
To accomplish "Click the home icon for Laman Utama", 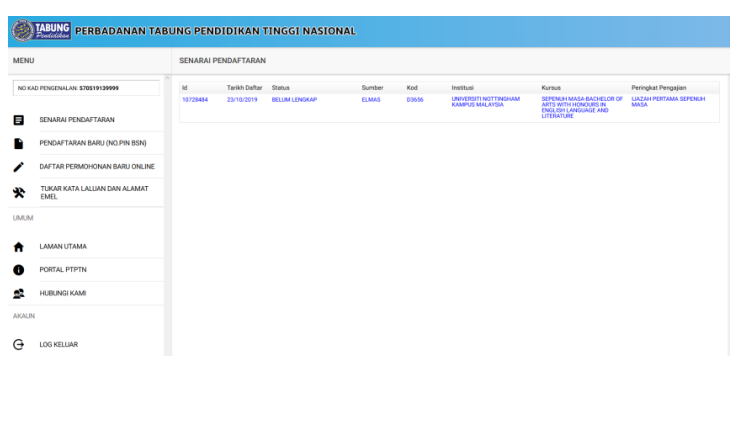I will (x=18, y=247).
